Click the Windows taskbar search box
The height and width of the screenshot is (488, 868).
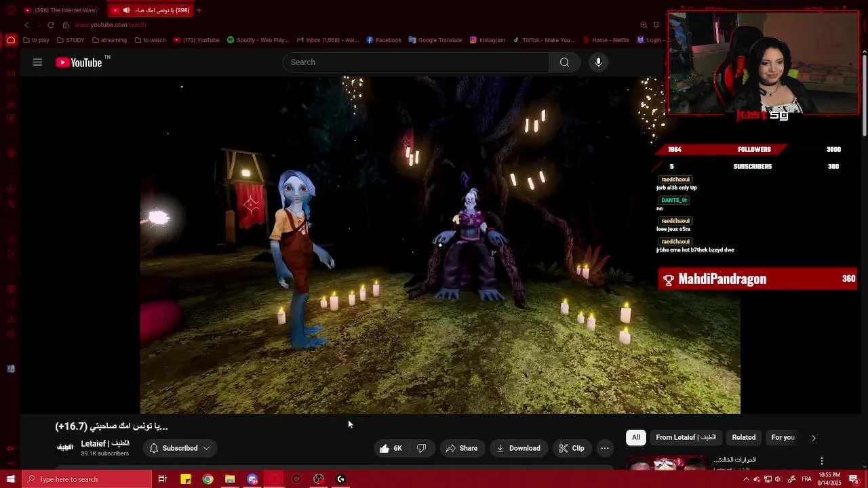tap(86, 479)
